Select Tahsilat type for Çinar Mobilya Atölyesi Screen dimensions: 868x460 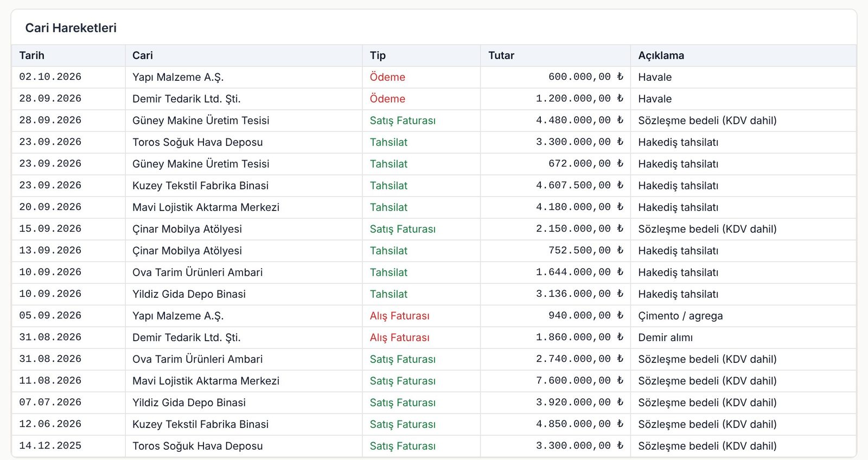388,251
